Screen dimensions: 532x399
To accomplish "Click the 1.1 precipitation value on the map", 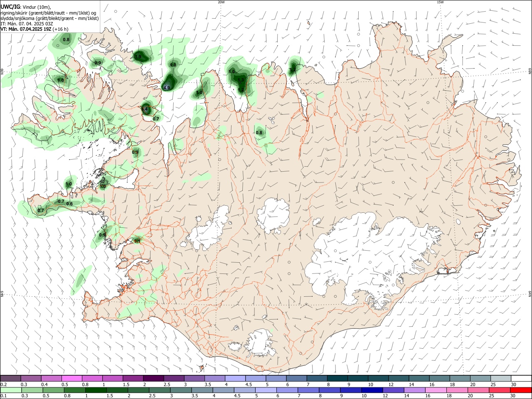I will [137, 241].
